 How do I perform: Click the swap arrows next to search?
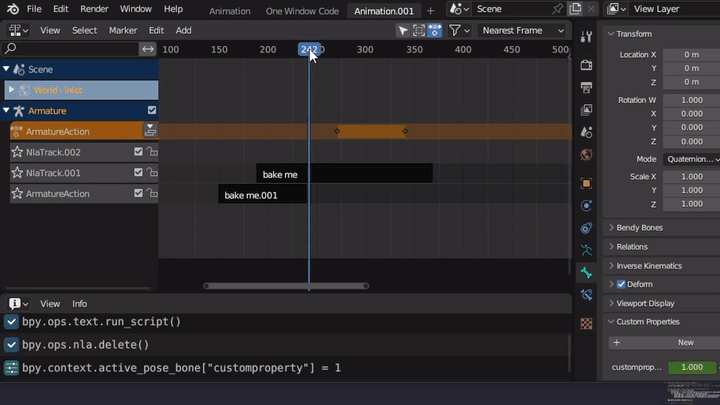point(148,49)
